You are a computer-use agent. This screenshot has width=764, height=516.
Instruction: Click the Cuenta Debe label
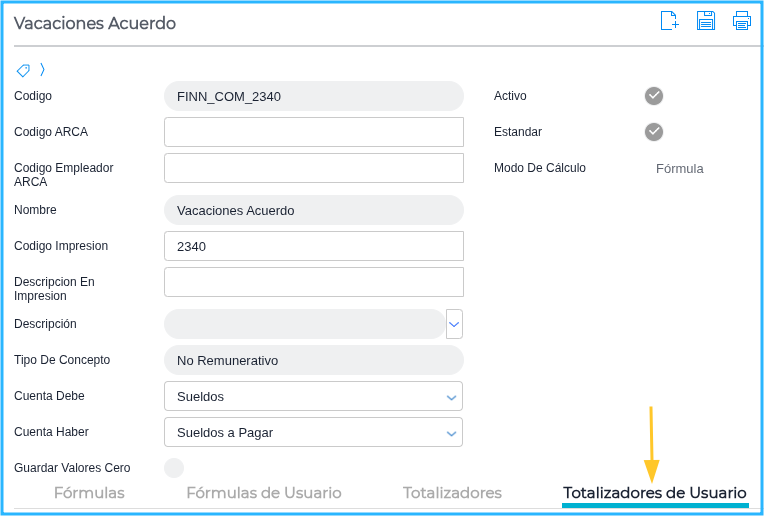tap(49, 396)
